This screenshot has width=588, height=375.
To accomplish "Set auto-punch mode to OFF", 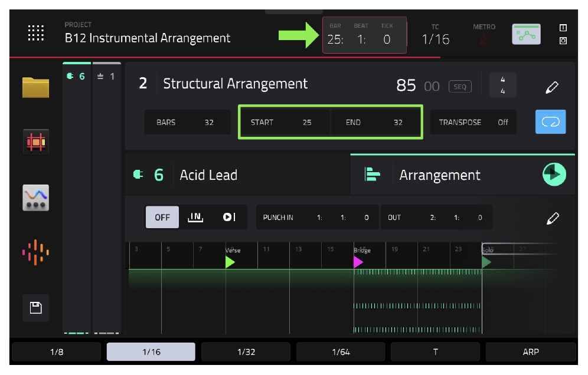I will pos(162,218).
